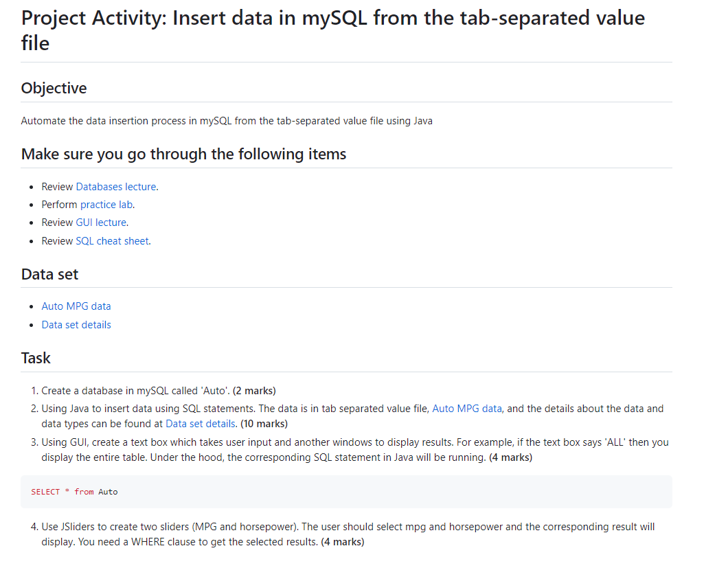Follow the practice lab link
Image resolution: width=728 pixels, height=568 pixels.
click(106, 205)
